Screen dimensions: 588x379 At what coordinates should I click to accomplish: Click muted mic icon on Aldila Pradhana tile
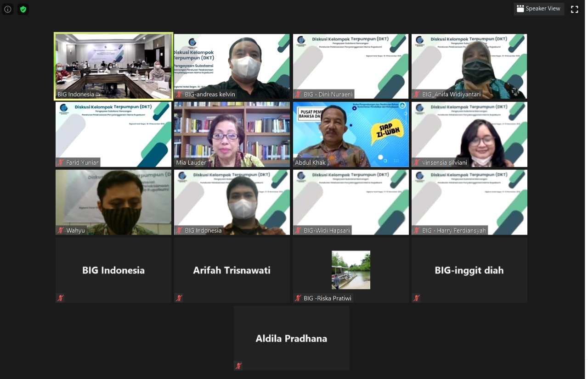point(238,366)
